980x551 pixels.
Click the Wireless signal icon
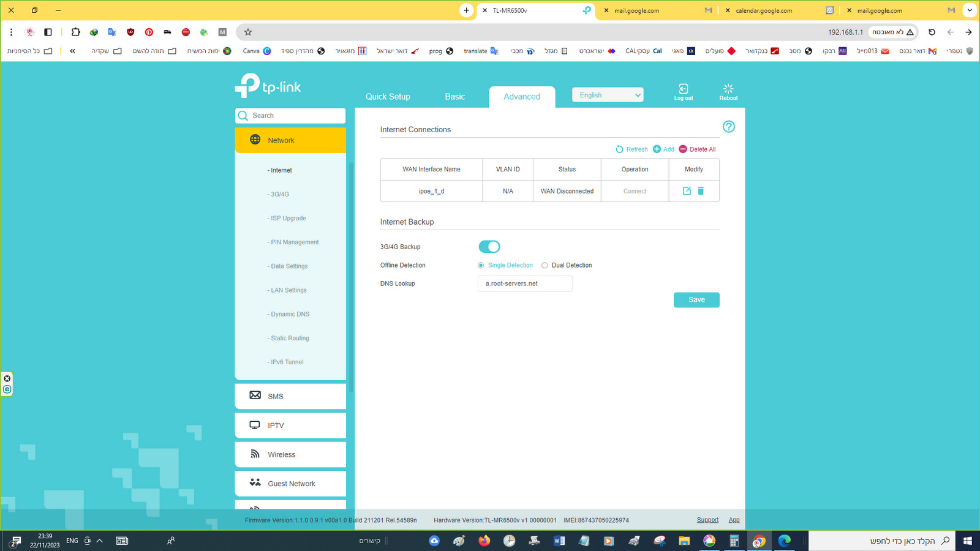click(255, 454)
